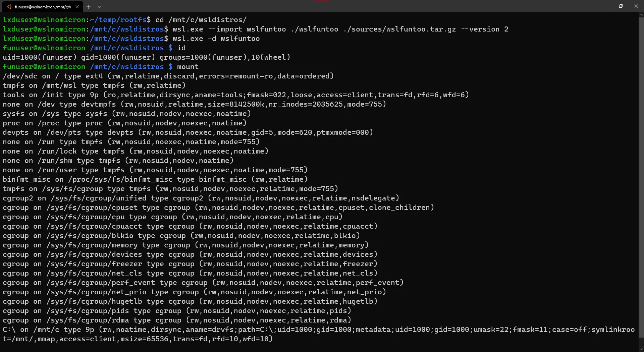Click the wsl.exe --import command line
Image resolution: width=644 pixels, height=352 pixels.
(x=340, y=29)
